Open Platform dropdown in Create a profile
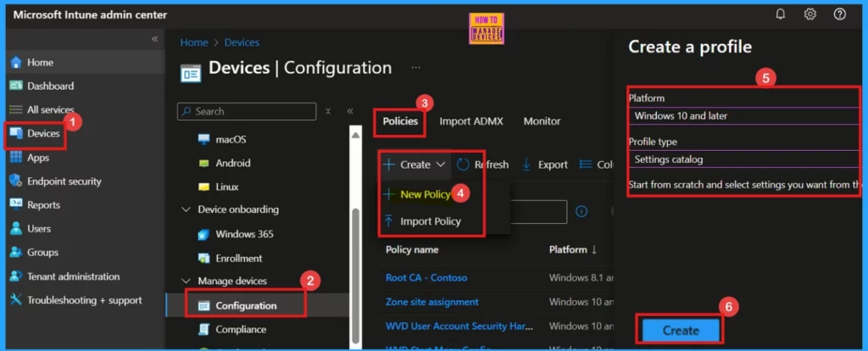 [744, 115]
